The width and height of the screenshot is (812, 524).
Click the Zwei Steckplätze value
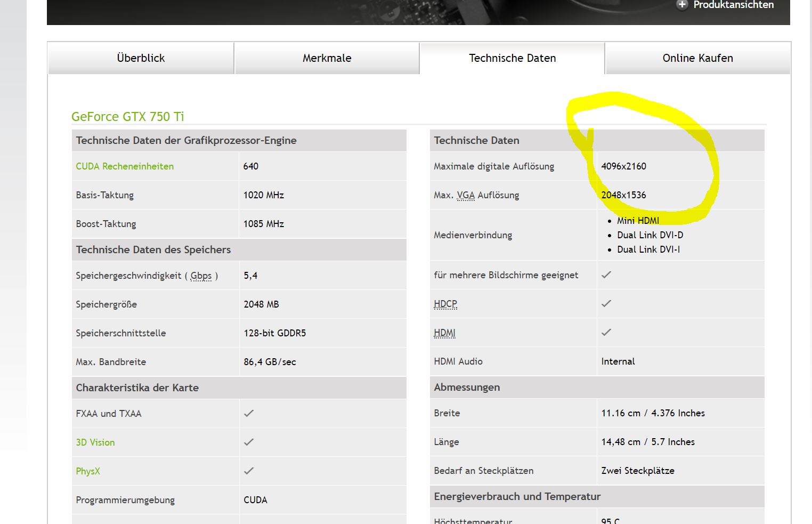point(638,471)
